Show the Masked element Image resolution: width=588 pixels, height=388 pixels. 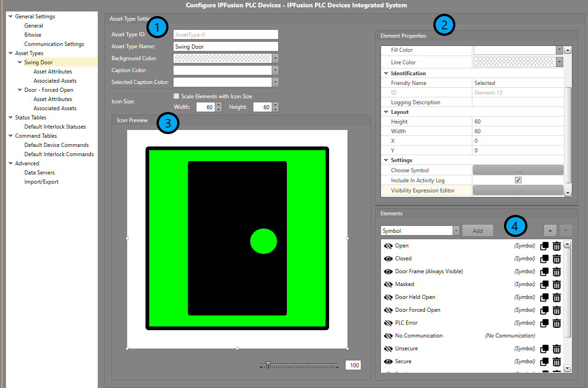388,285
